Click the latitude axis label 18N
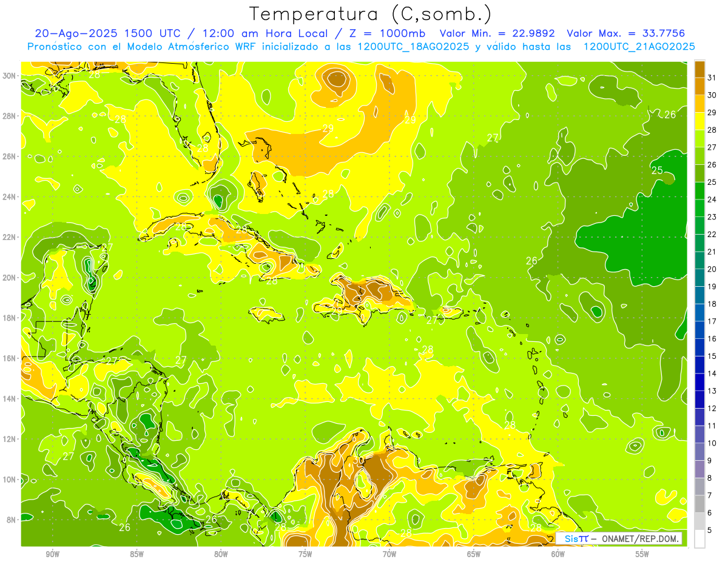Viewport: 728px width, 562px height. tap(9, 318)
